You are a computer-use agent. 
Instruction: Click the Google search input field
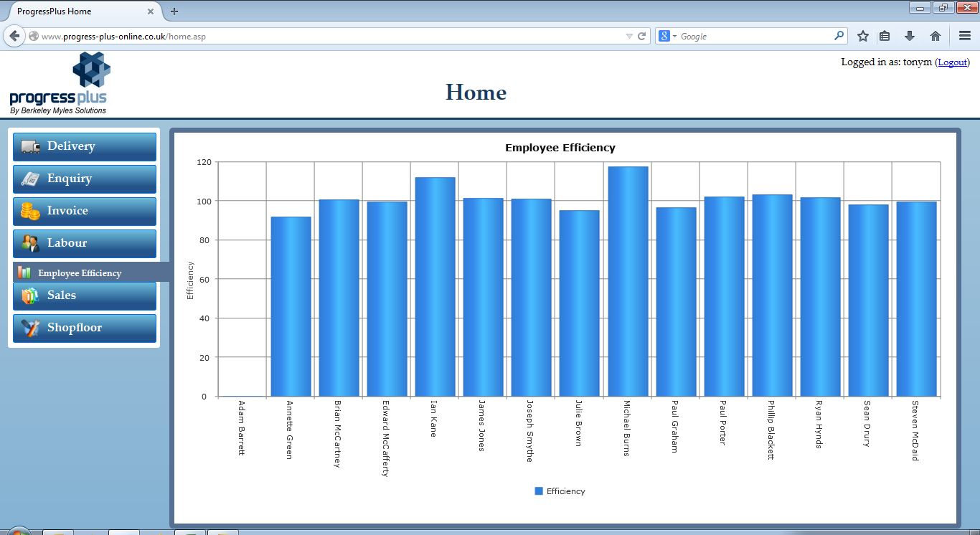pos(753,36)
